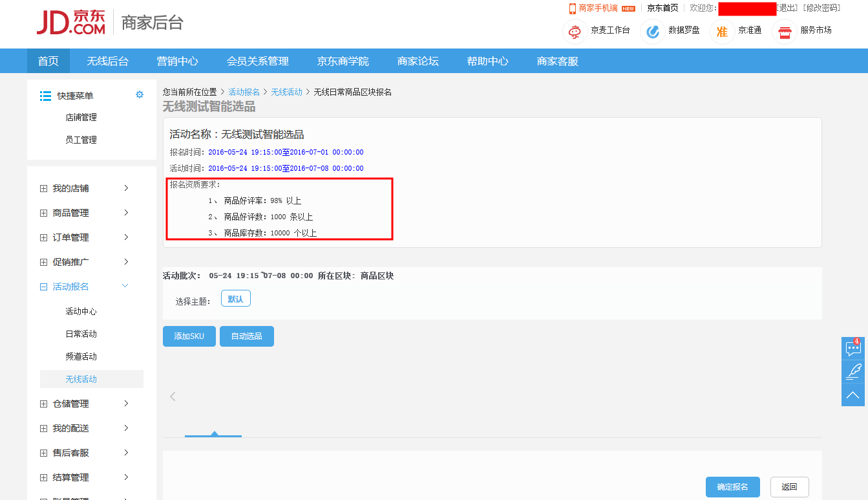Open quick menu settings gear
The height and width of the screenshot is (500, 868).
140,95
